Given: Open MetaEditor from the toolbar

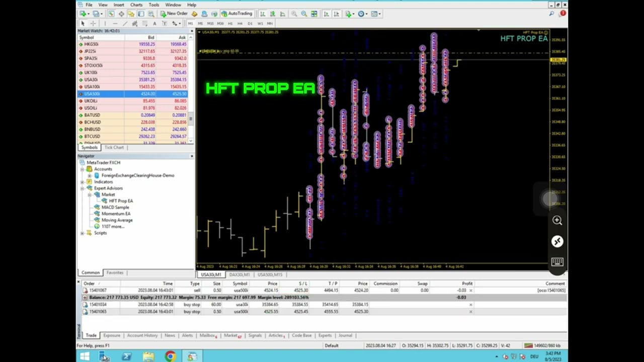Looking at the screenshot, I should click(195, 14).
